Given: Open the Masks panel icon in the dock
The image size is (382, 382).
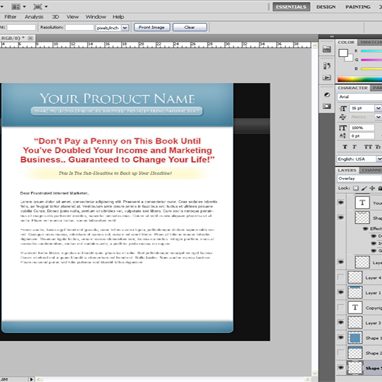Looking at the screenshot, I should [327, 106].
